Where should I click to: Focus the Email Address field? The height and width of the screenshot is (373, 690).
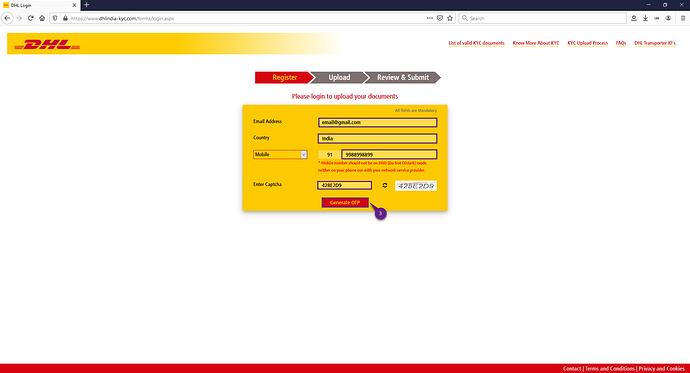point(377,122)
